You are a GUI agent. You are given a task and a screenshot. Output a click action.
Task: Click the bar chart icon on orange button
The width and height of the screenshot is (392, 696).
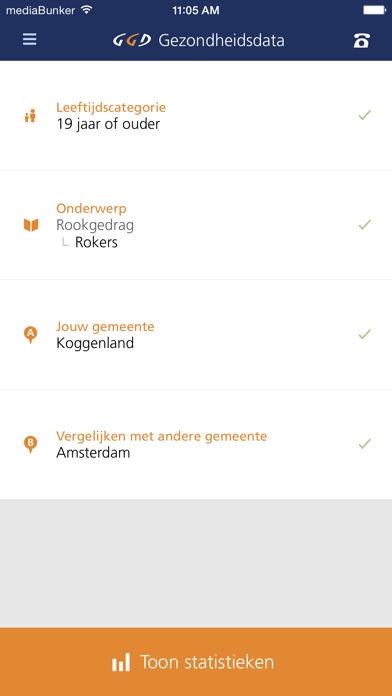[121, 662]
